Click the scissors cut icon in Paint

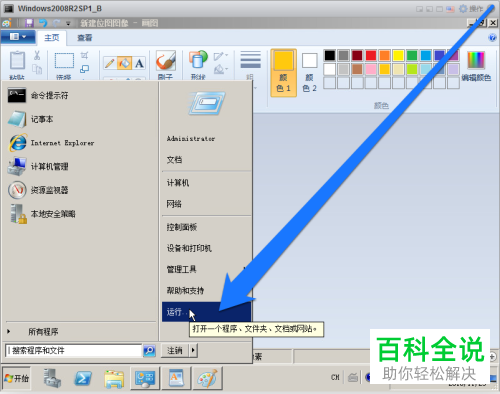37,55
